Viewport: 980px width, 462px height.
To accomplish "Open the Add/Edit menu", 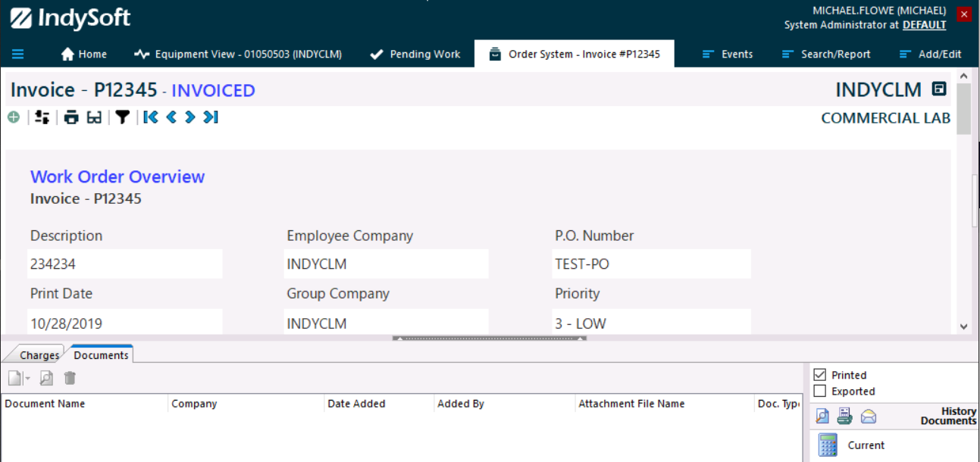I will [x=930, y=54].
